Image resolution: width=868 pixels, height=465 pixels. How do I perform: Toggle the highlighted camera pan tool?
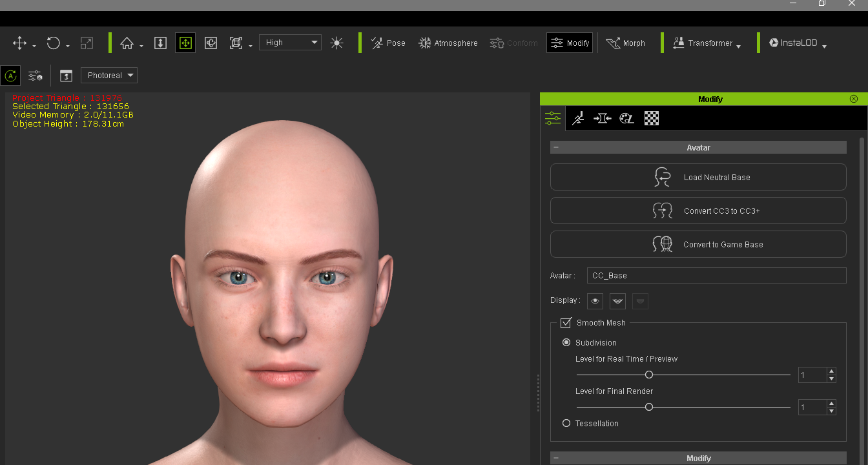coord(185,43)
